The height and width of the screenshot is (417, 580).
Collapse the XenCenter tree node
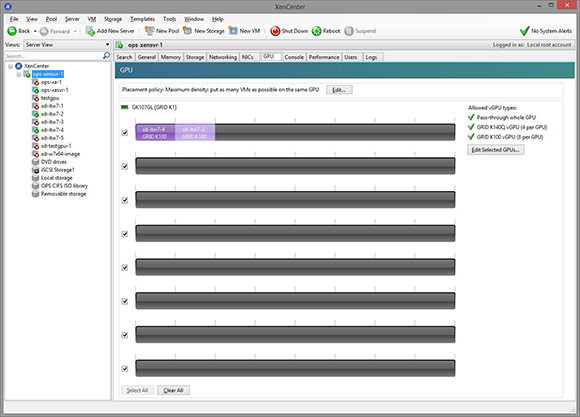[10, 66]
